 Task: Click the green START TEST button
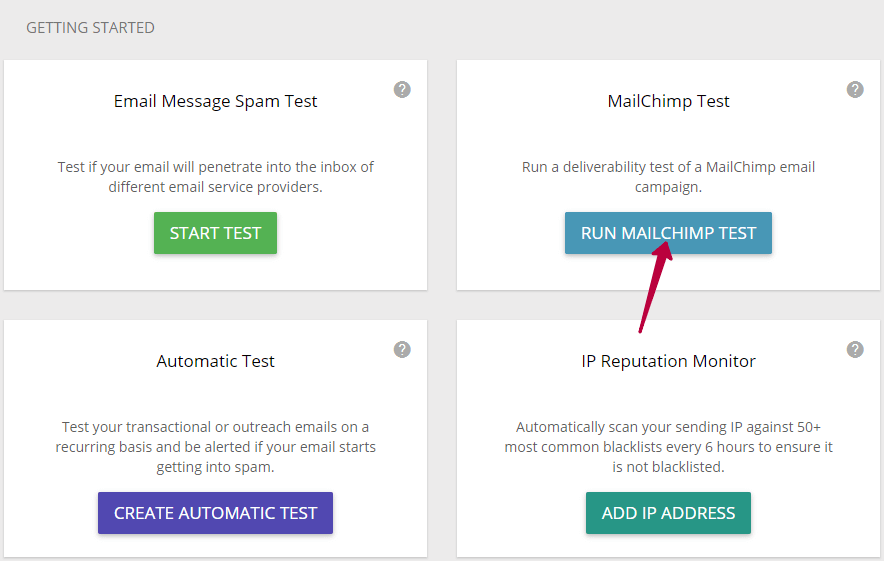pyautogui.click(x=215, y=233)
